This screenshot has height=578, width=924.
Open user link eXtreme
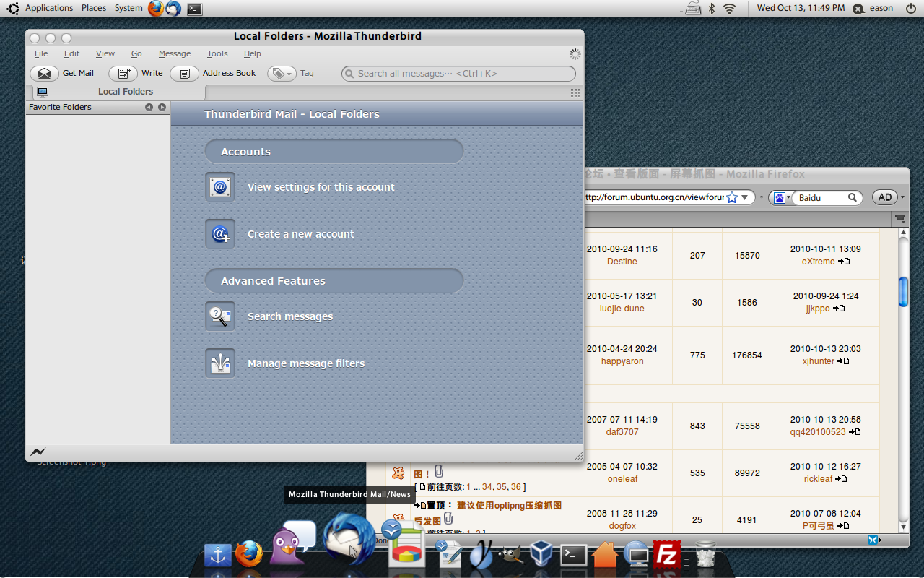click(x=818, y=262)
